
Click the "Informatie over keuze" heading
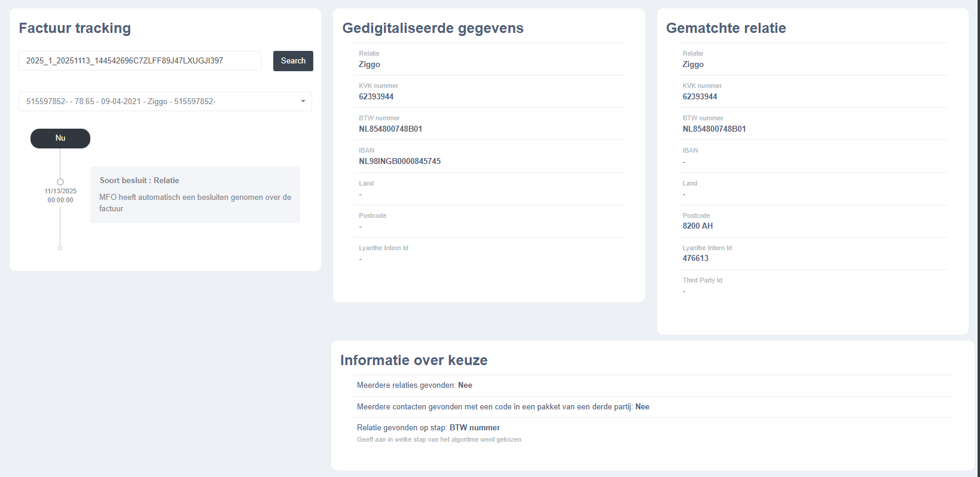point(413,360)
